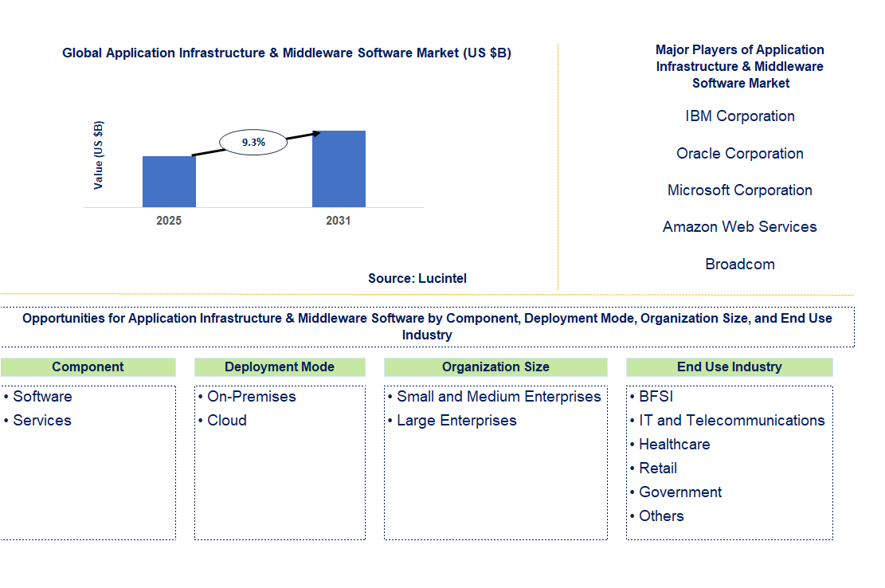The width and height of the screenshot is (885, 588).
Task: Select 'Government' under End Use Industry
Action: 680,492
